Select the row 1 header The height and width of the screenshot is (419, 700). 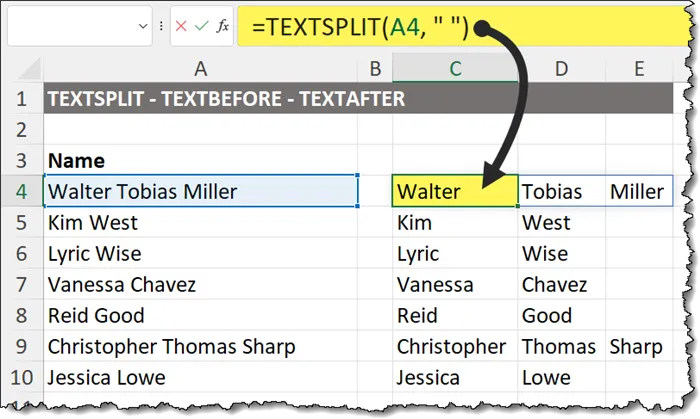[20, 100]
